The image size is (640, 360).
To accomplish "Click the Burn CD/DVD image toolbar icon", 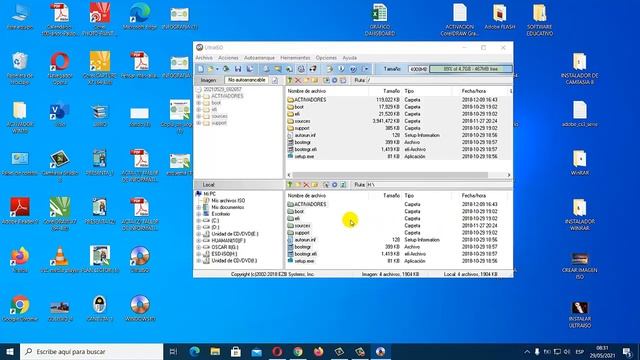I will point(313,69).
